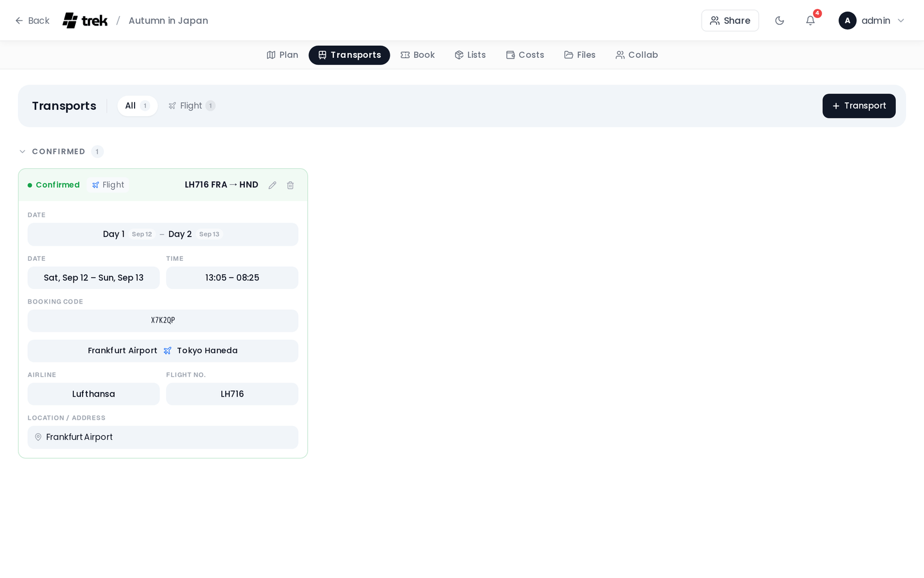The width and height of the screenshot is (924, 578).
Task: Open notifications bell
Action: (x=811, y=21)
